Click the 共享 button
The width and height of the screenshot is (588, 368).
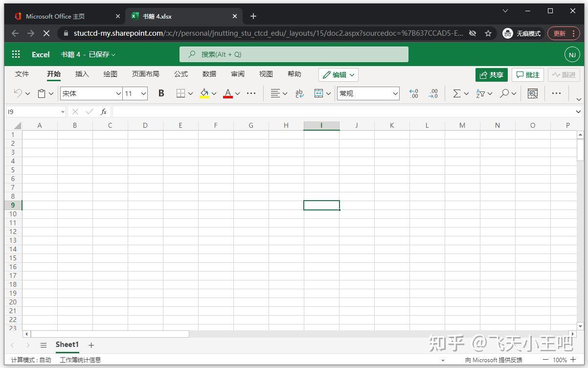tap(491, 74)
